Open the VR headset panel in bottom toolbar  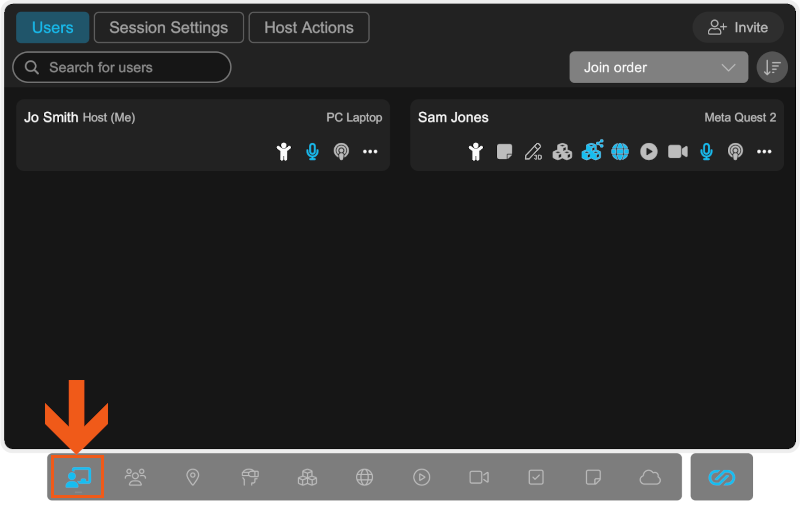(250, 478)
